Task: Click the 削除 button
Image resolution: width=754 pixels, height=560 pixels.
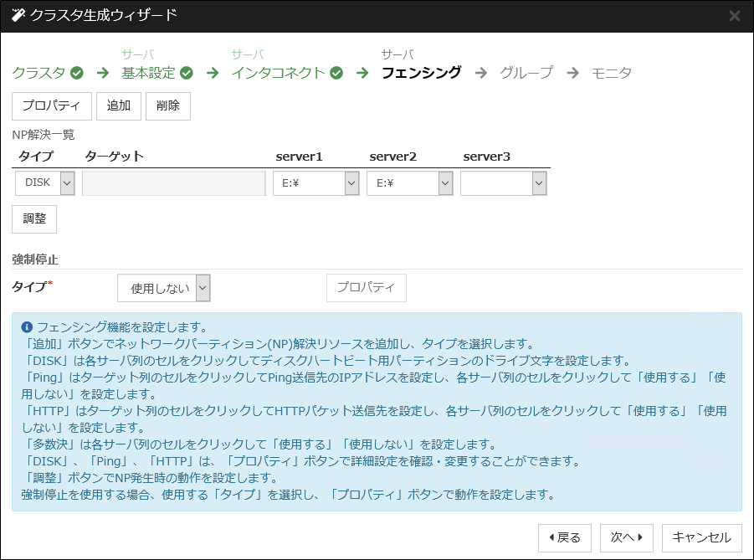Action: (x=168, y=105)
